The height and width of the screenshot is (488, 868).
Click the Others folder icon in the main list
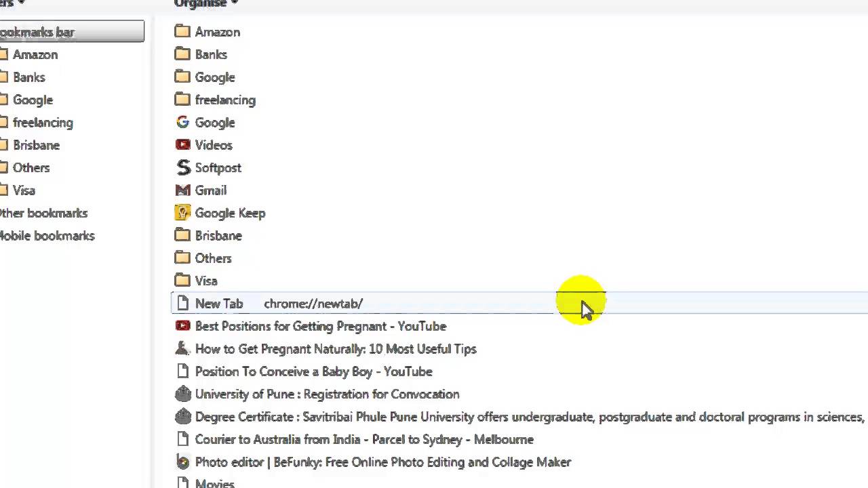(182, 258)
